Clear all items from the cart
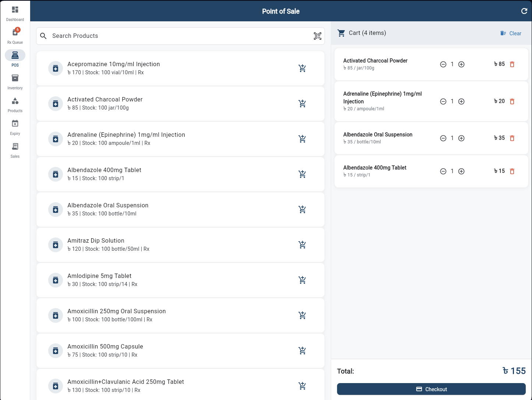Screen dimensions: 532x400 tap(511, 33)
